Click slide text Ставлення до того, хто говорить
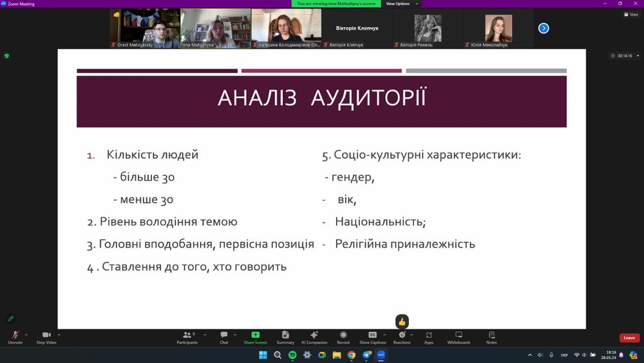Viewport: 644px width, 363px height. point(194,267)
